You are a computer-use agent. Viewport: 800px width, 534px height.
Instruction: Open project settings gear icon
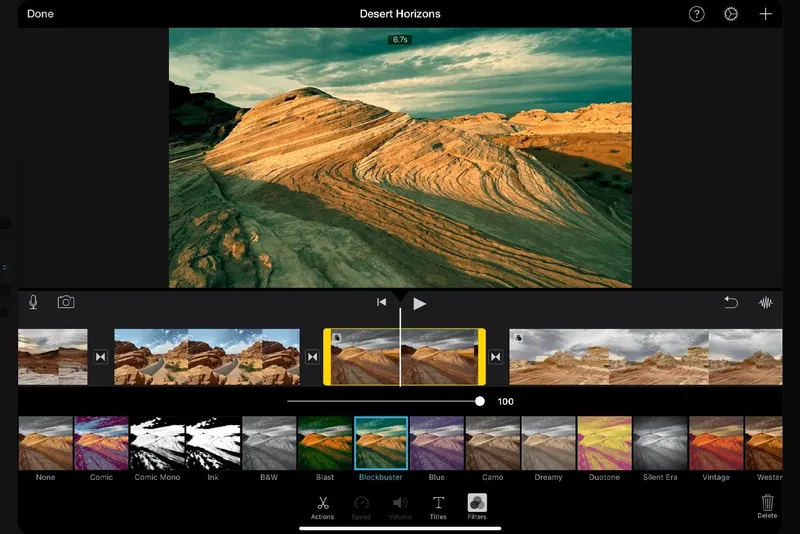pyautogui.click(x=731, y=14)
